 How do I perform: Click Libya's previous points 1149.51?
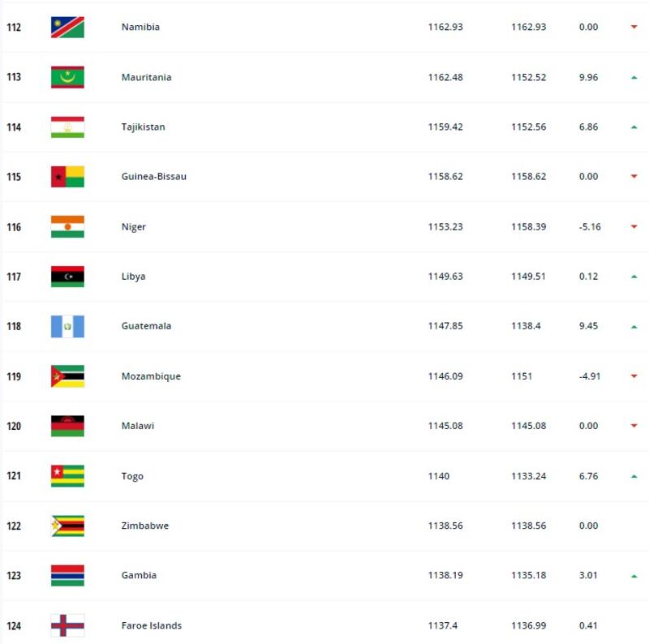[x=529, y=277]
